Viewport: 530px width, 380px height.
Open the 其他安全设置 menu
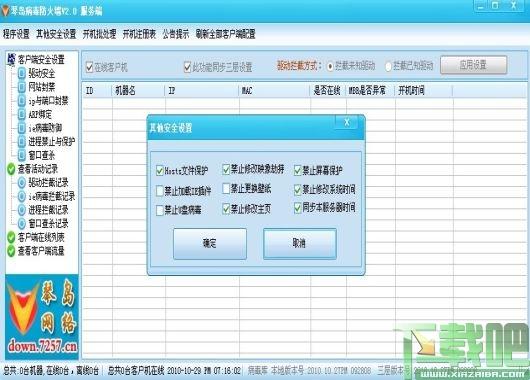click(56, 34)
